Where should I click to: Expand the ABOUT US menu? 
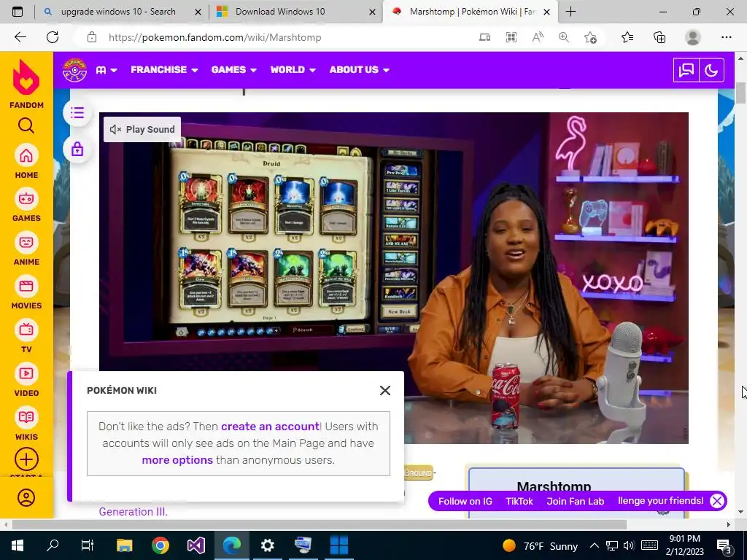pos(360,70)
